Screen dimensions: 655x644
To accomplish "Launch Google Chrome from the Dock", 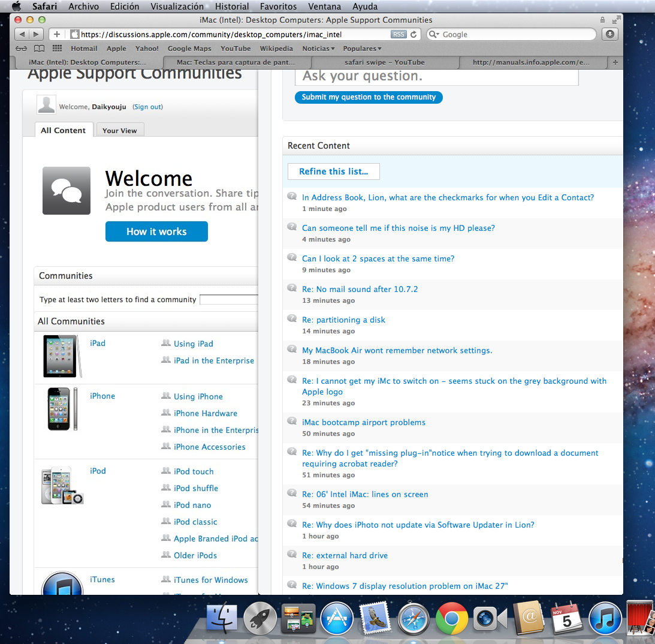I will [x=452, y=619].
